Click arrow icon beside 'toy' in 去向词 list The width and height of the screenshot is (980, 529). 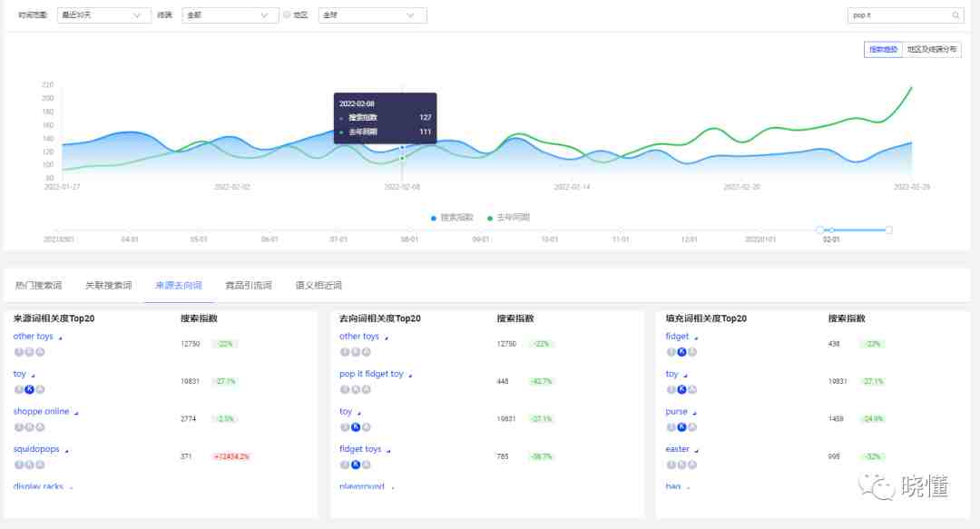tap(358, 413)
